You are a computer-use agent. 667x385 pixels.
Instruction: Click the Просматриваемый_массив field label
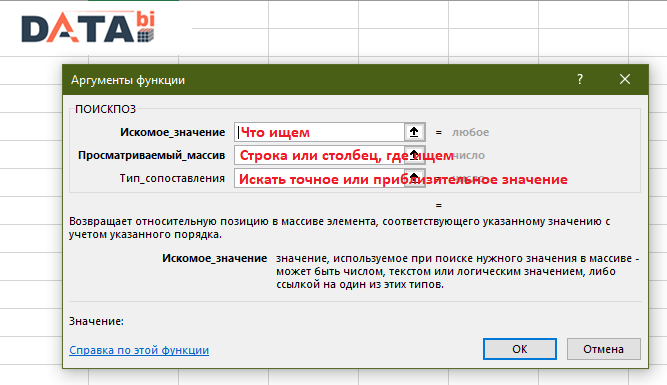coord(151,155)
